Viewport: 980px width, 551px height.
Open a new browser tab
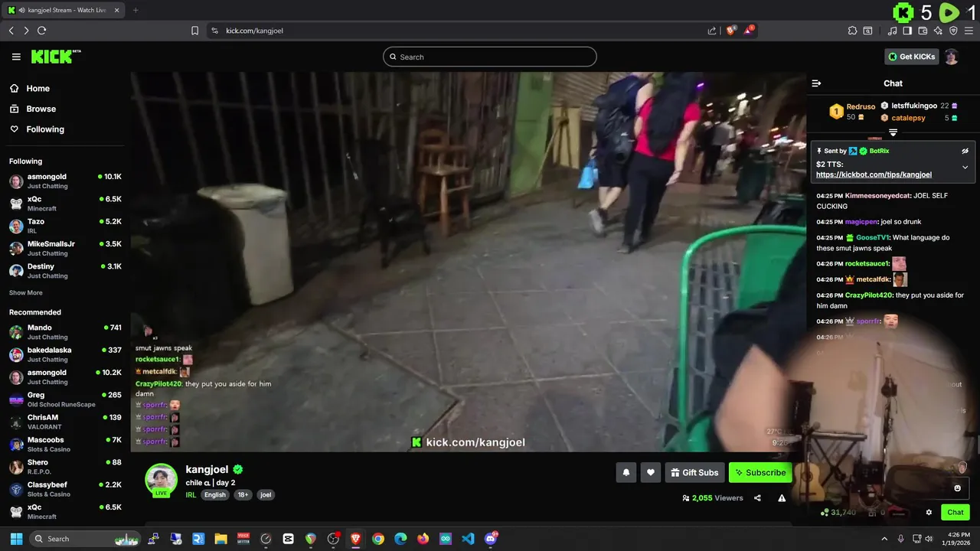pos(136,10)
